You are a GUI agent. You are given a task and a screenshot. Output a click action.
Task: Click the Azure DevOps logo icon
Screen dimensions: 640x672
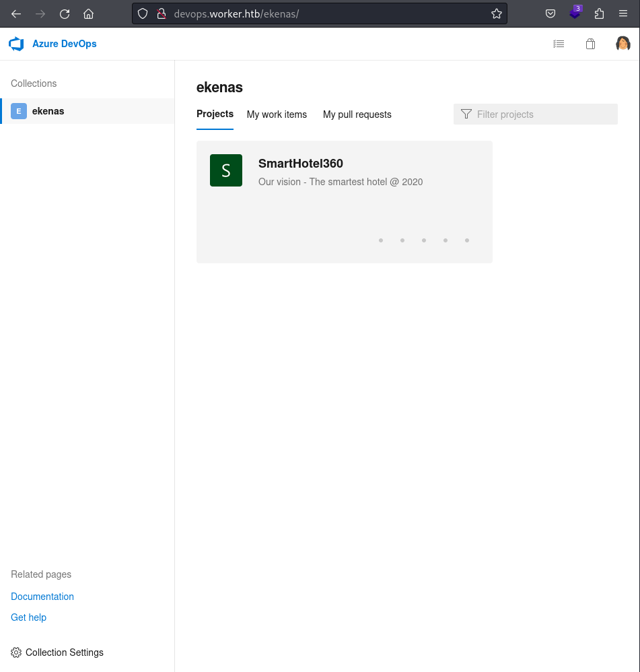[16, 44]
